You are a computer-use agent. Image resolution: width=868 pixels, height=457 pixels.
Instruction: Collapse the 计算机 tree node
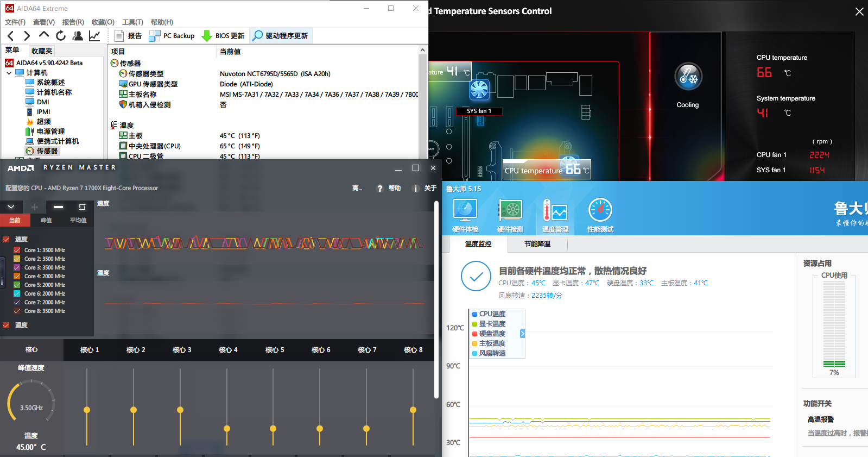point(9,73)
